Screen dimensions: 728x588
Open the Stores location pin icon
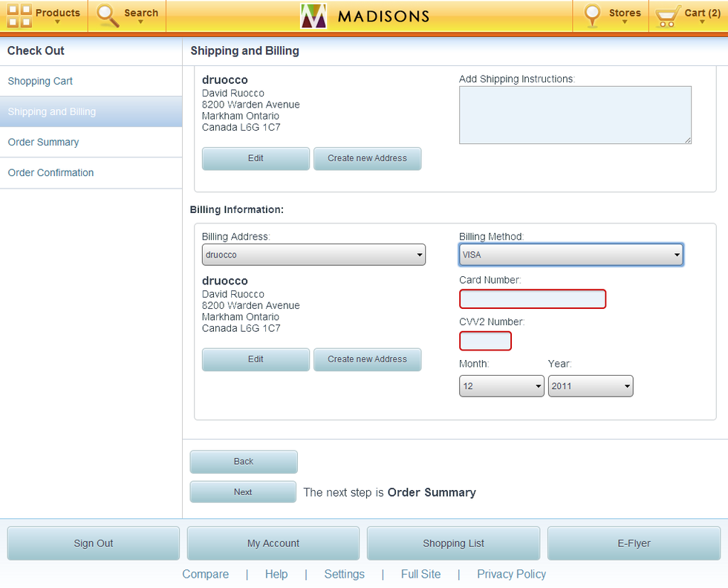point(592,16)
